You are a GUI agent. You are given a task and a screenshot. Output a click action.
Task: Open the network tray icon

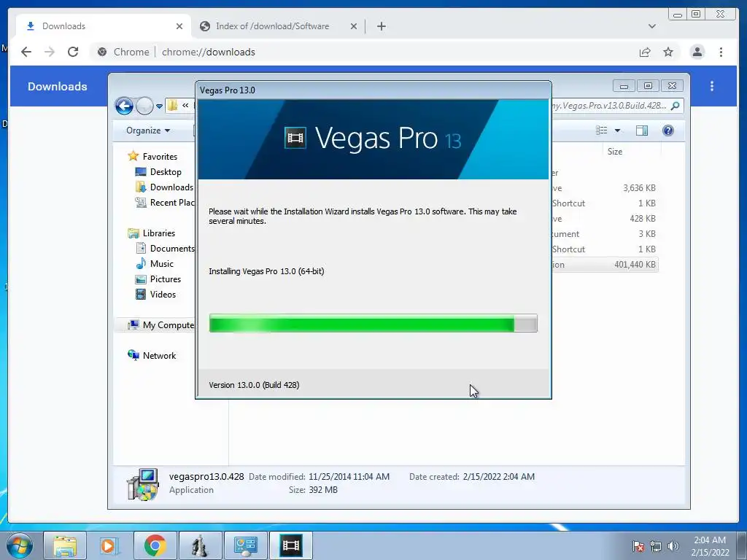(656, 546)
